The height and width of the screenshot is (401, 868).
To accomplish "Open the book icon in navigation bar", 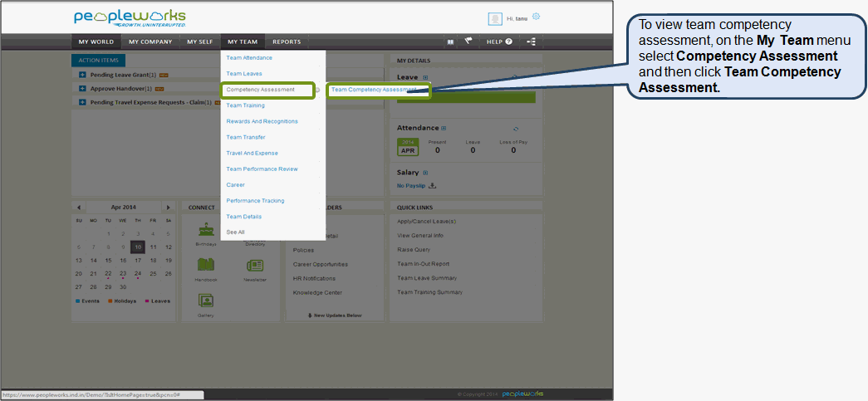I will 450,42.
